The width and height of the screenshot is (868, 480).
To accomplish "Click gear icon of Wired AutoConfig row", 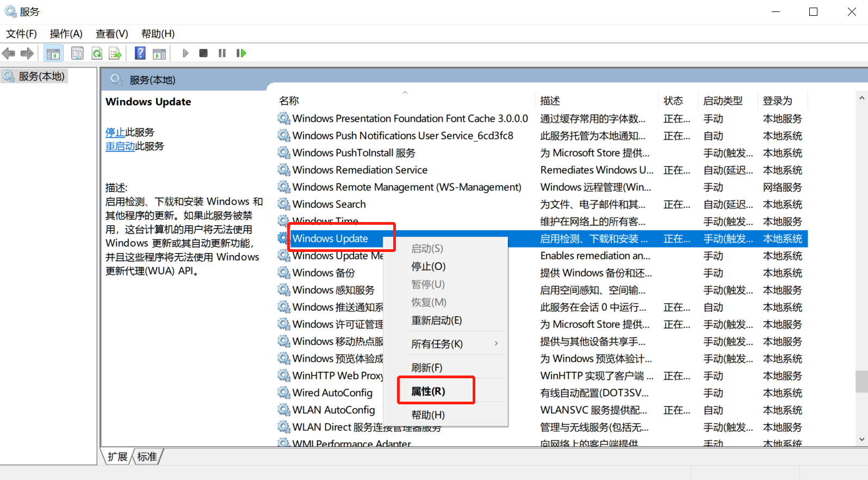I will pos(283,392).
